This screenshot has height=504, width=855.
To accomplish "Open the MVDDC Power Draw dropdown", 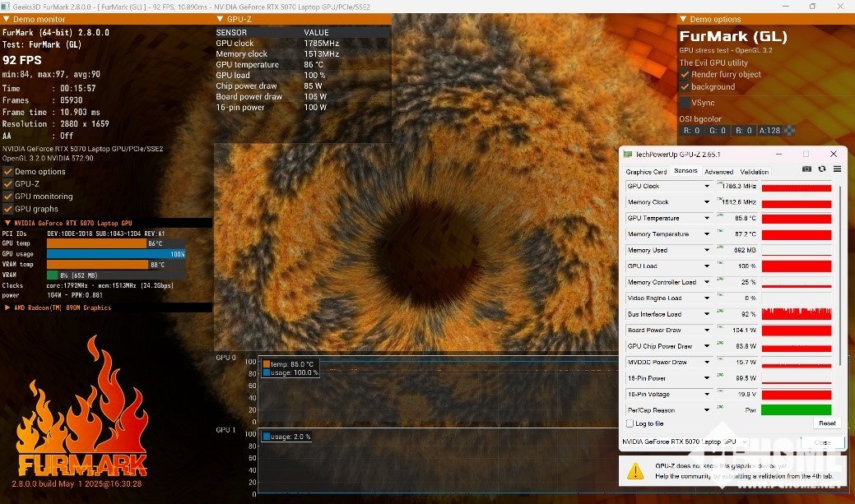I will click(x=707, y=363).
